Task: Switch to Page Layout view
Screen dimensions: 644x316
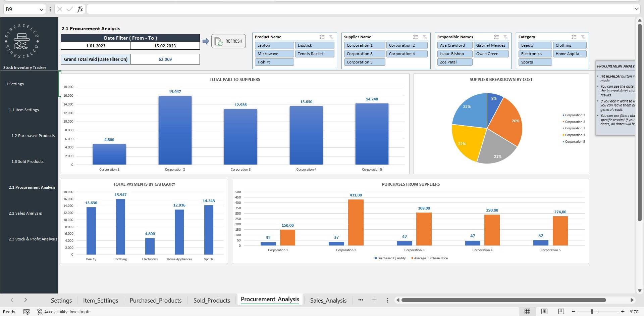Action: click(x=544, y=312)
